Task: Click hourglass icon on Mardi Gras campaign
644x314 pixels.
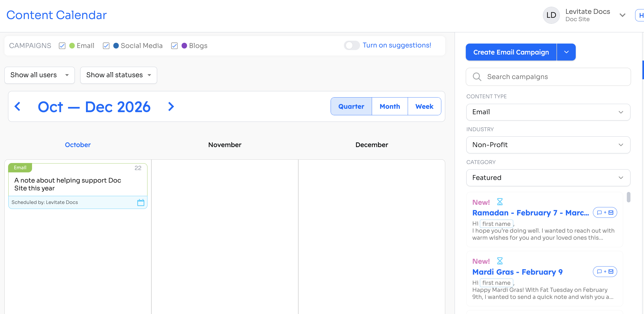Action: click(500, 261)
